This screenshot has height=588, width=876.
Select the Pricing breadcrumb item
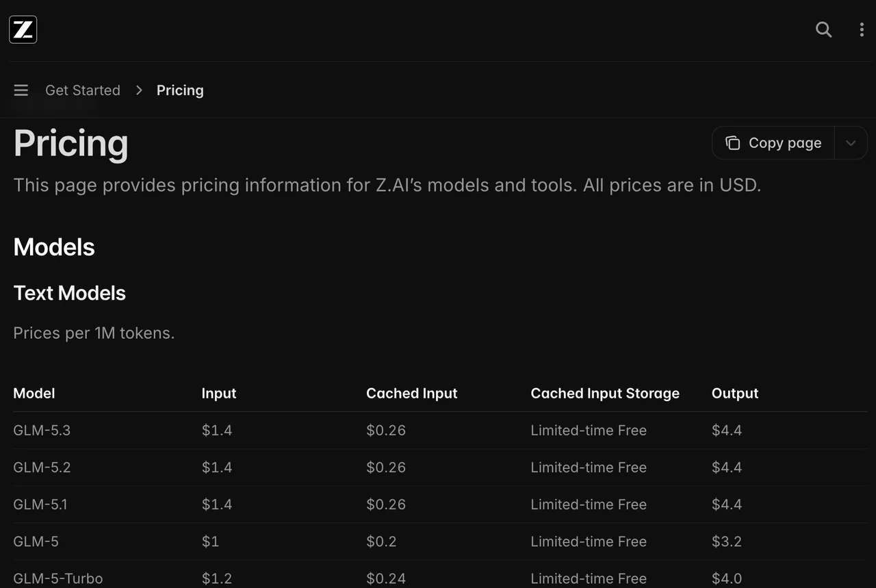180,90
